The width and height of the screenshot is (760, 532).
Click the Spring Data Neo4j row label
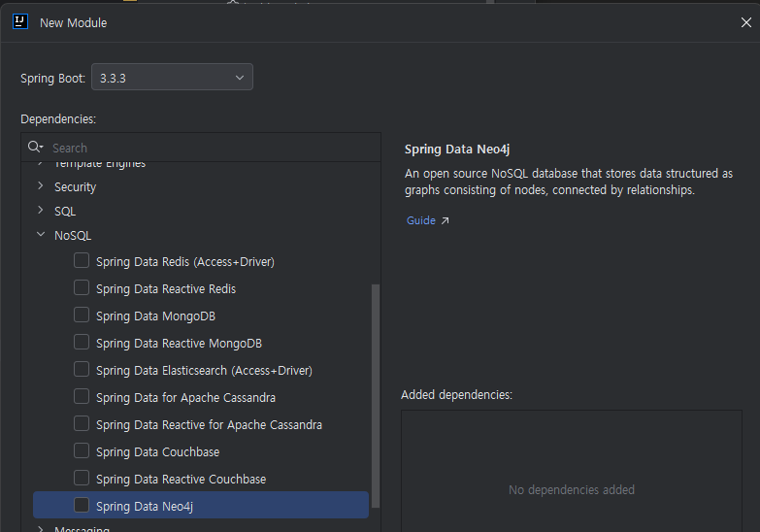pos(145,507)
